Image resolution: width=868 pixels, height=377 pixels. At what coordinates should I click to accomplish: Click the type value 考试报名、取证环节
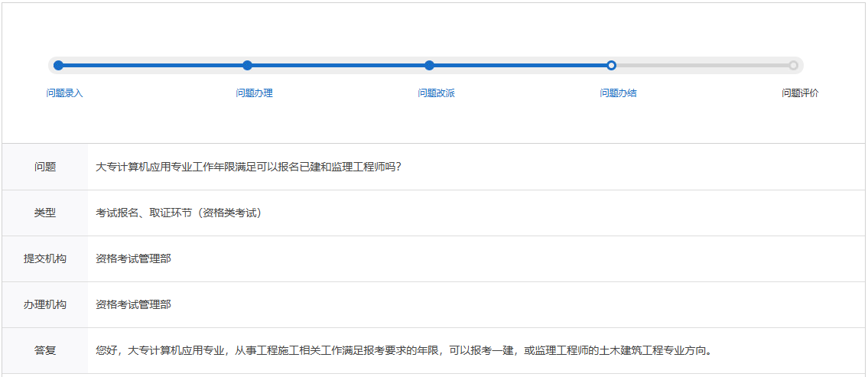[179, 213]
